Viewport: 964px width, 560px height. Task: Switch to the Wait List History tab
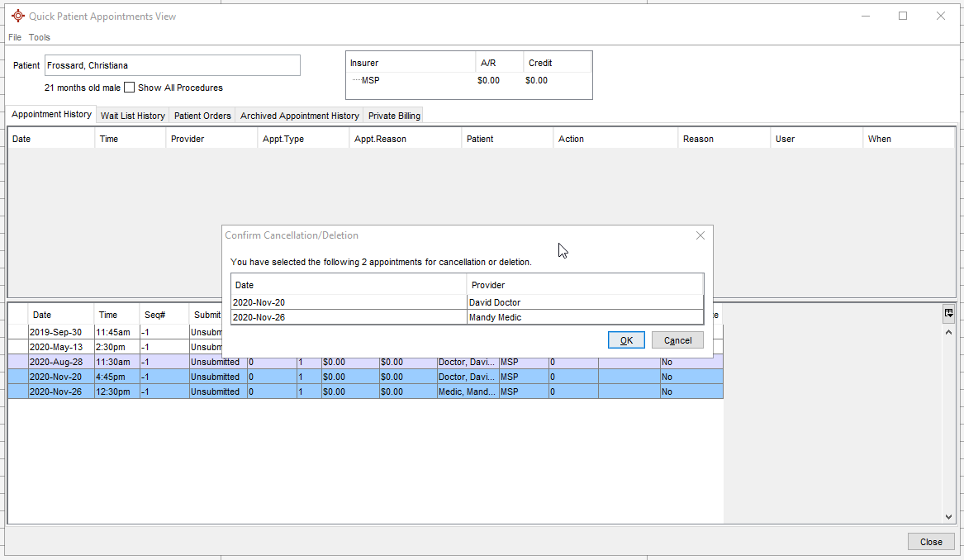point(132,116)
